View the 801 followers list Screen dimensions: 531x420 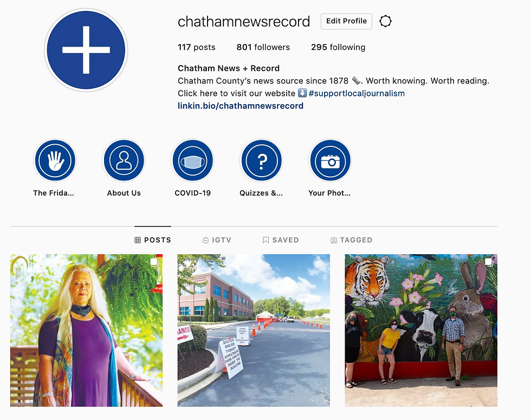tap(263, 47)
